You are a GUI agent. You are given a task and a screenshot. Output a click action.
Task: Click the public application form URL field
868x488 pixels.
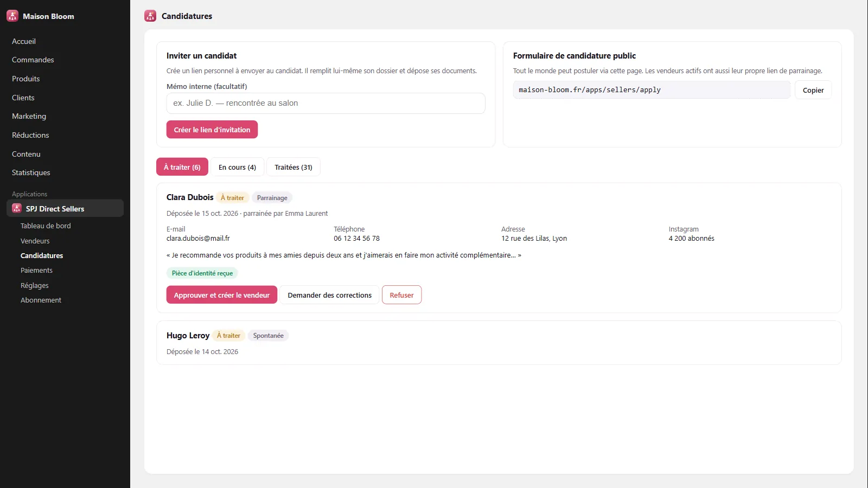[x=652, y=90]
